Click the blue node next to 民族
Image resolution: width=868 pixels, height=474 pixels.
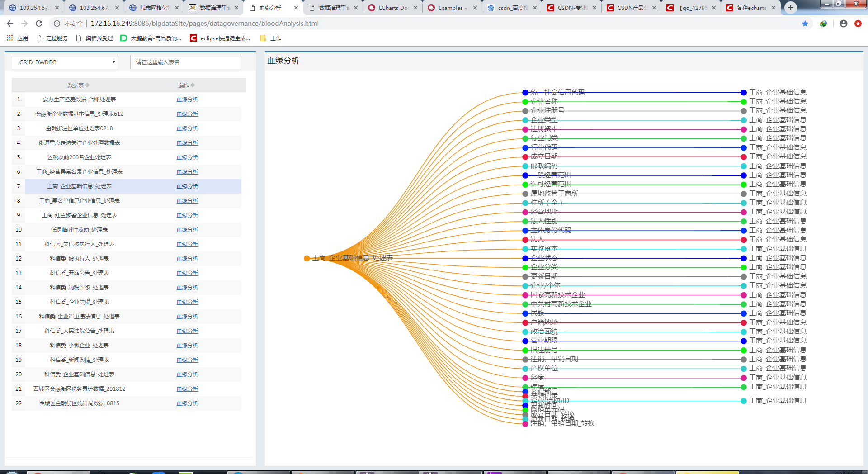coord(525,313)
